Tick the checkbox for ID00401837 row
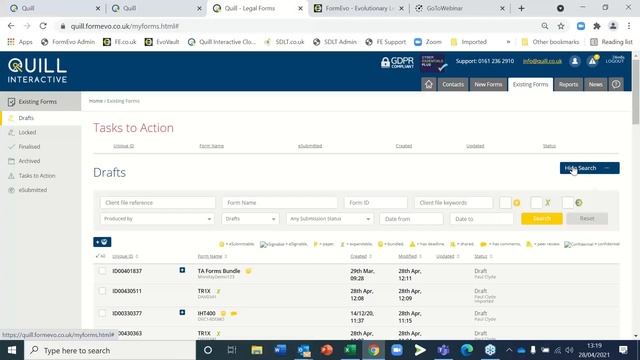 coord(102,271)
